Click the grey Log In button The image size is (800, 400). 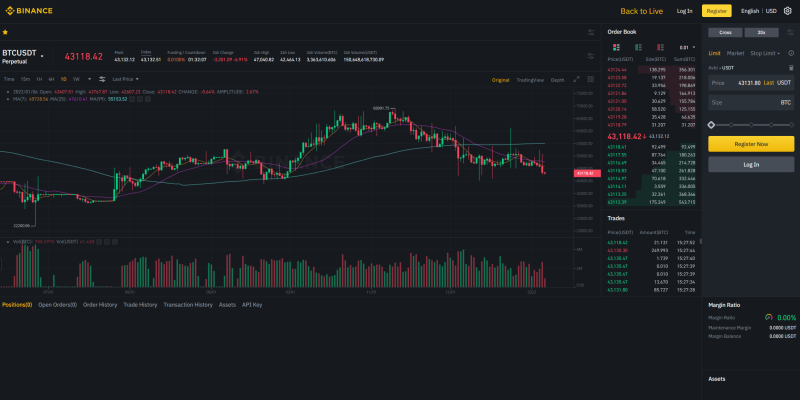[x=751, y=164]
